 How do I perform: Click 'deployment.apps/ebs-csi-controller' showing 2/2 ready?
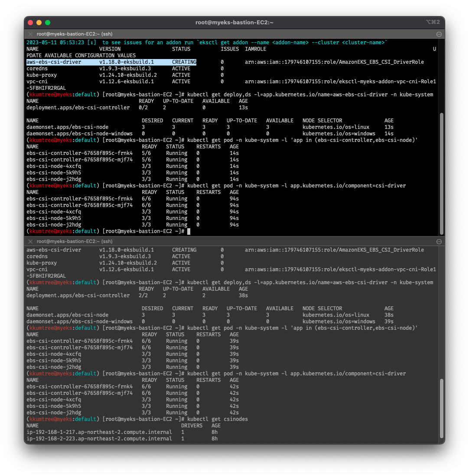tap(78, 295)
